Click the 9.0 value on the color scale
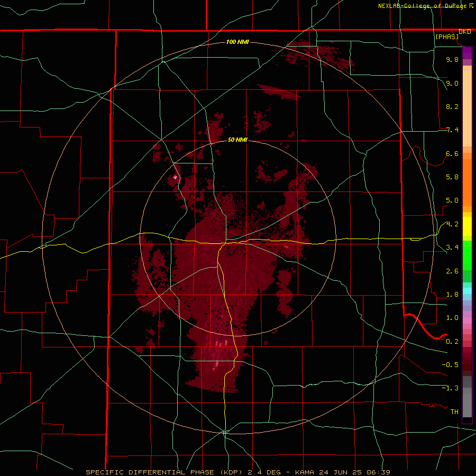476x476 pixels. coord(452,83)
